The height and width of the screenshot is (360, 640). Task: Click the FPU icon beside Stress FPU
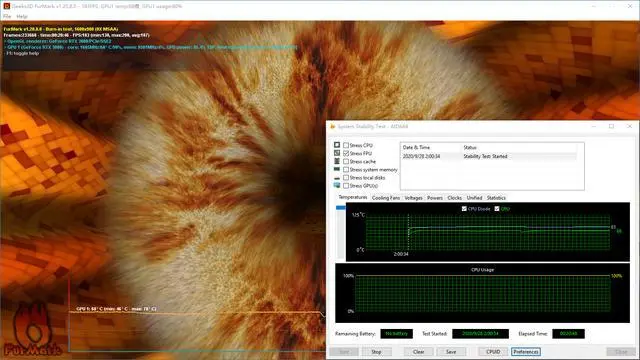[337, 153]
